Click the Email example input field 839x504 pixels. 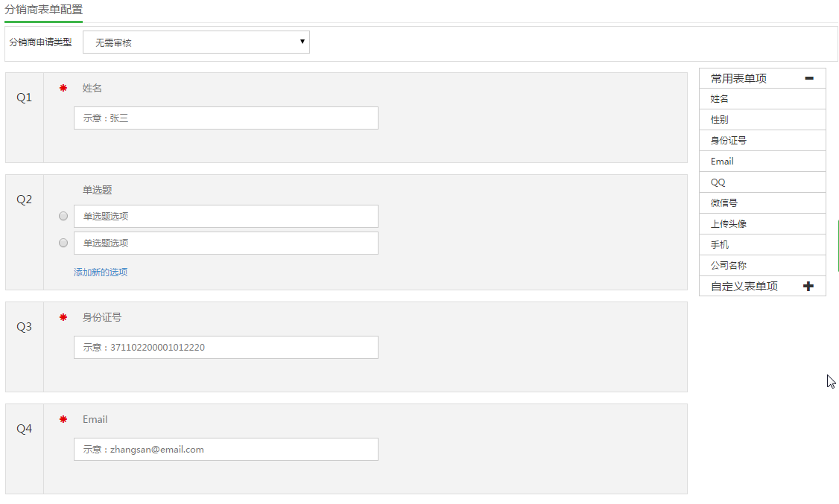(x=226, y=450)
